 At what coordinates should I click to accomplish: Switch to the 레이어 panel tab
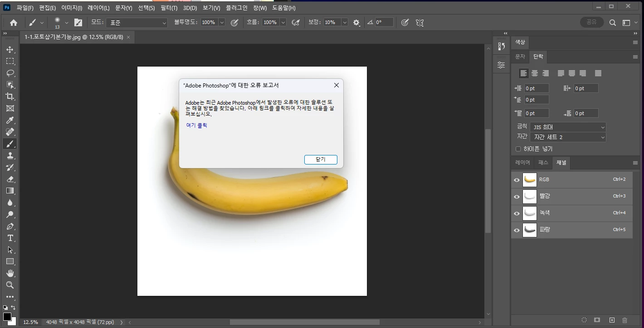(x=522, y=162)
